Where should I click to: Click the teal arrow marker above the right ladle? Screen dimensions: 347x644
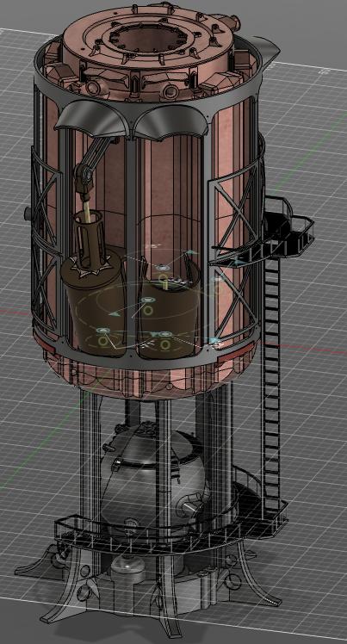pyautogui.click(x=190, y=251)
